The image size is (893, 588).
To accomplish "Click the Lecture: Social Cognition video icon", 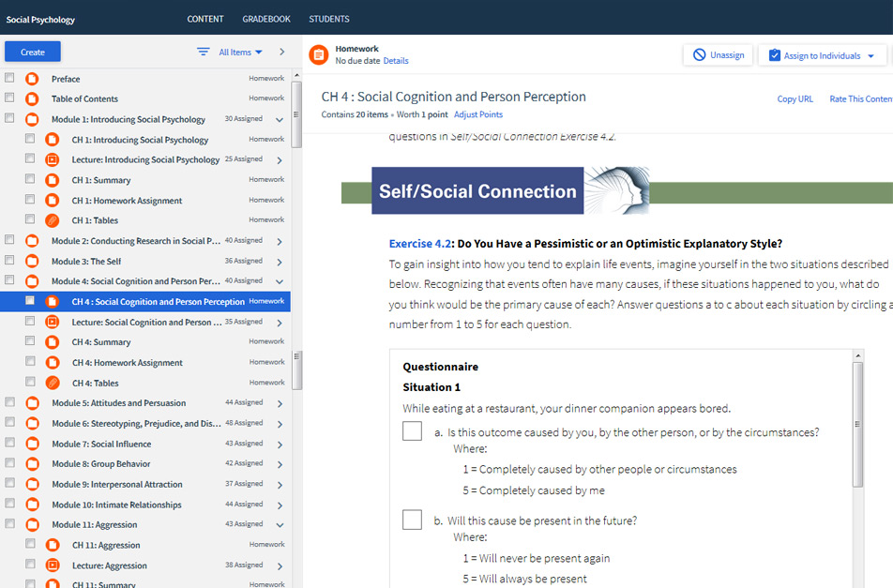I will coord(52,323).
